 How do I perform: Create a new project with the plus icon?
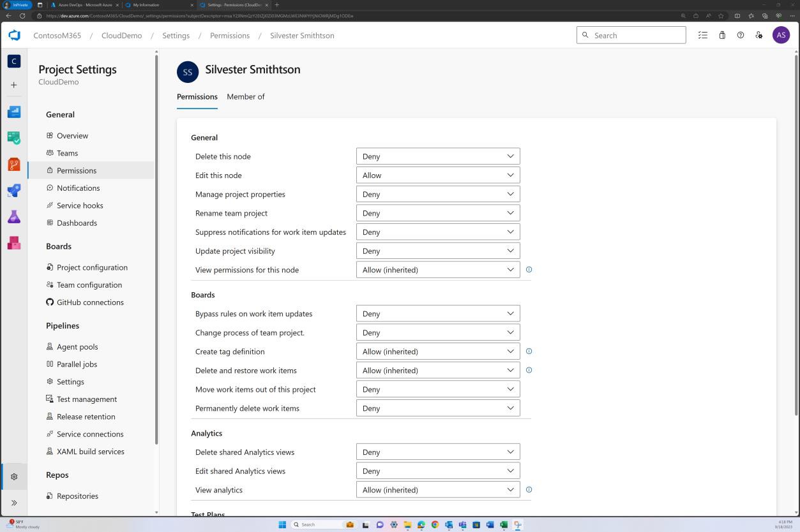[14, 84]
